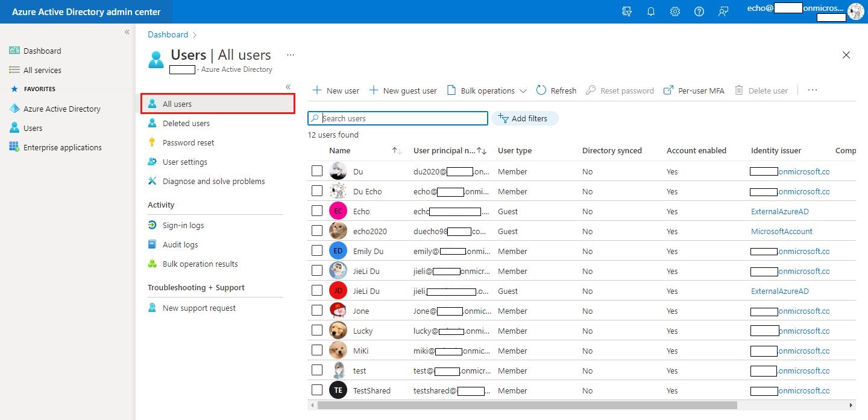Click the TestShared TE avatar
The width and height of the screenshot is (868, 420).
(x=338, y=390)
